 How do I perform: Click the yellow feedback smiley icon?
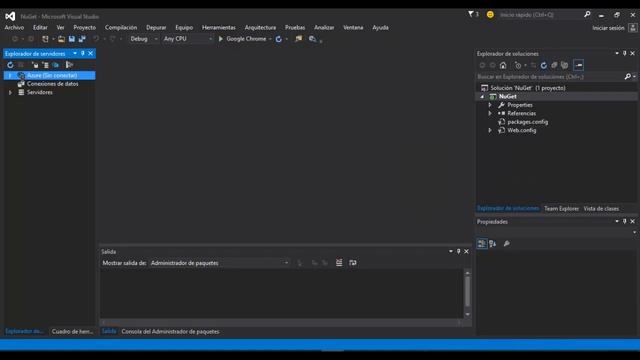tap(490, 15)
